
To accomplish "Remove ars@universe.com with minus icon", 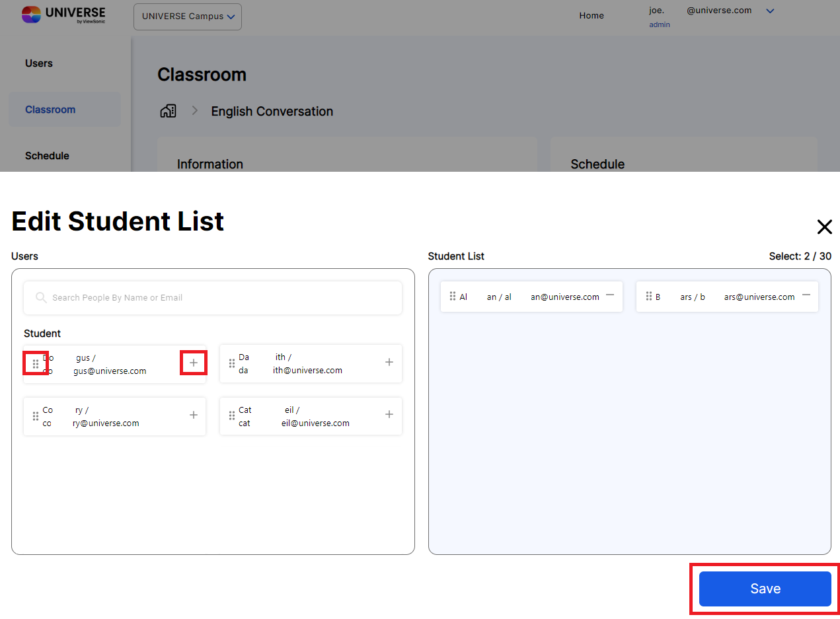I will (806, 295).
